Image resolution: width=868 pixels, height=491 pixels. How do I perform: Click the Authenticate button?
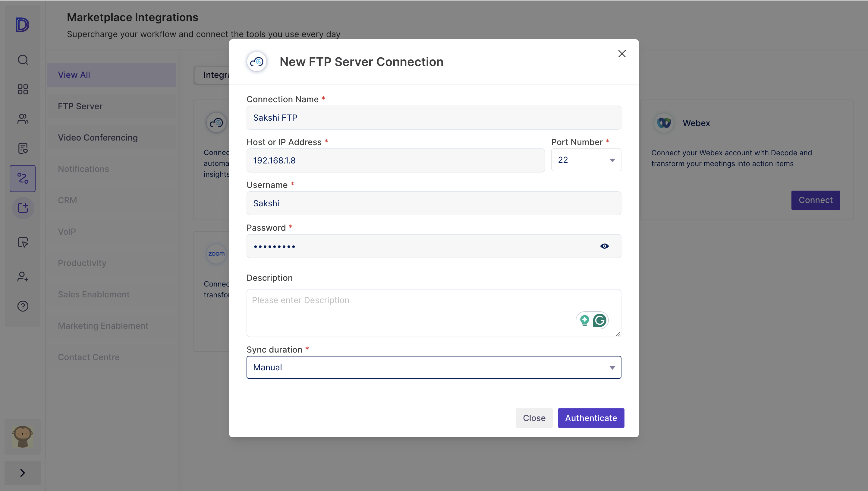point(591,418)
